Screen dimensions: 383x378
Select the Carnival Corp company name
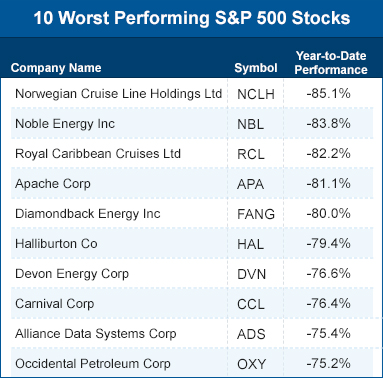click(55, 304)
